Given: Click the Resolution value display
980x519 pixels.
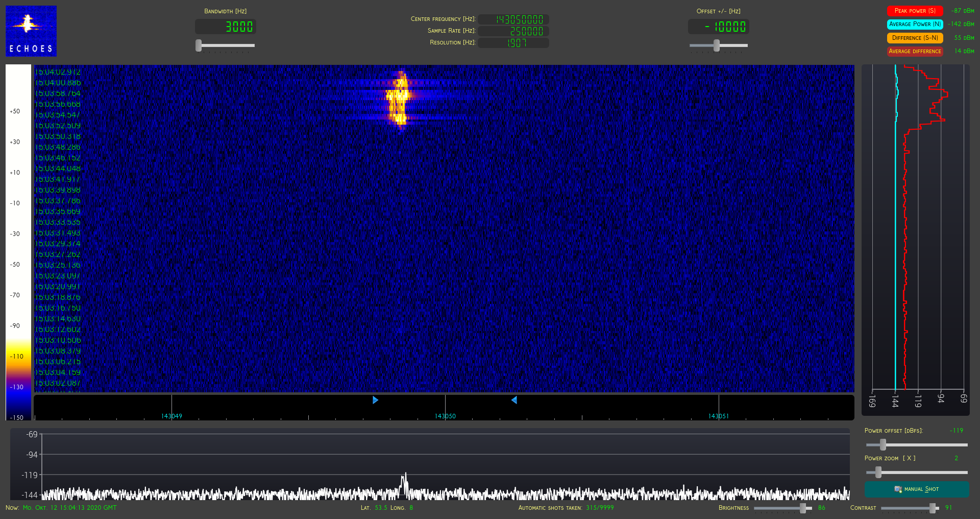Looking at the screenshot, I should [x=513, y=43].
